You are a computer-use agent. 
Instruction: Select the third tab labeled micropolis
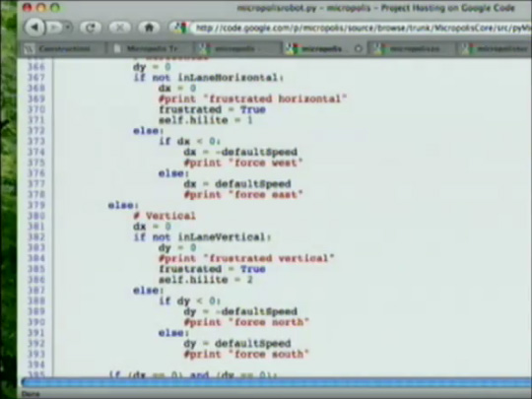237,49
